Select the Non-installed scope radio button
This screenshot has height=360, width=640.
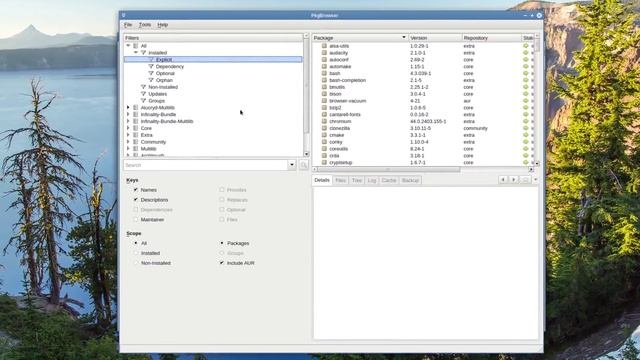click(x=136, y=263)
